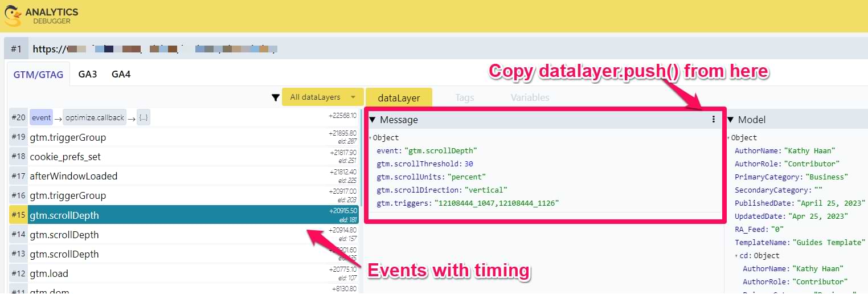Collapse the Model section

point(730,120)
